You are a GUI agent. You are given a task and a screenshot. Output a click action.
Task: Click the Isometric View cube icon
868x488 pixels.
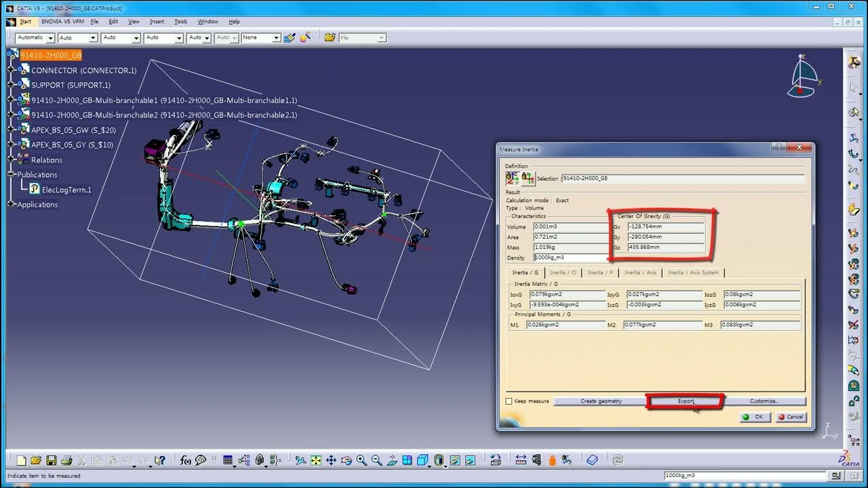click(422, 460)
